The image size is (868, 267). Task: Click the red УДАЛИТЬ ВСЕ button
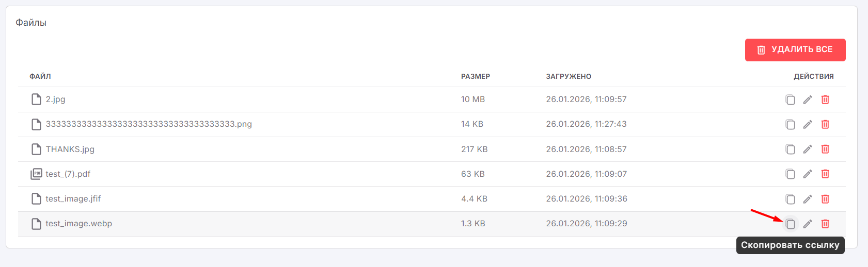pyautogui.click(x=795, y=50)
